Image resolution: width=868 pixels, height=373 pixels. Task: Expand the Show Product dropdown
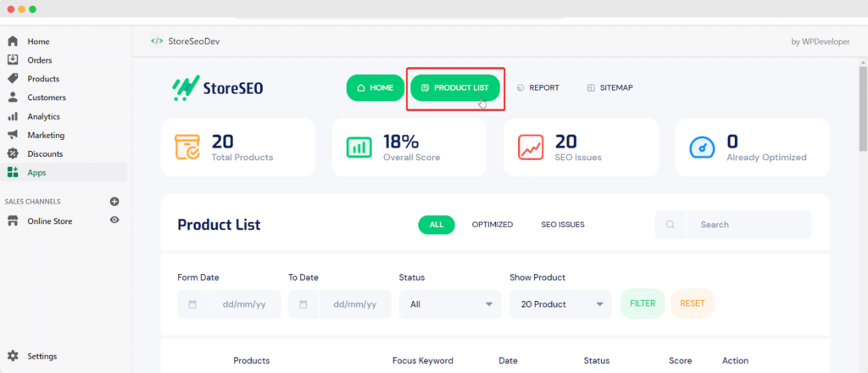point(561,304)
